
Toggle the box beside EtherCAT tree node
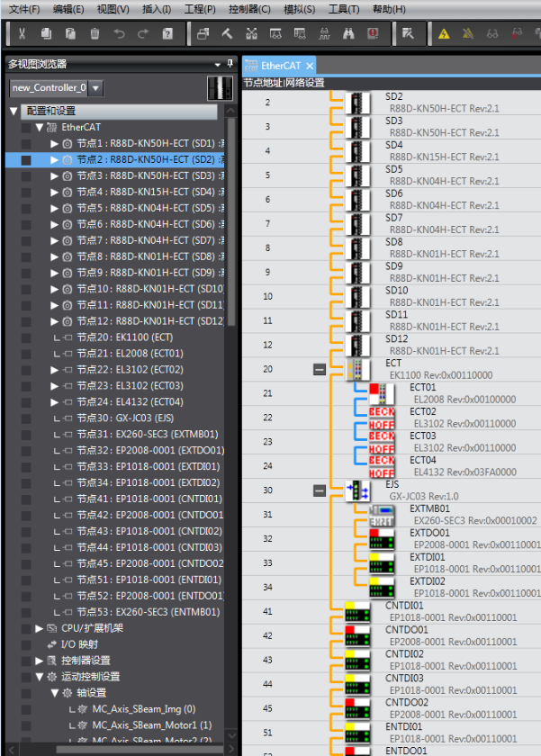[26, 127]
